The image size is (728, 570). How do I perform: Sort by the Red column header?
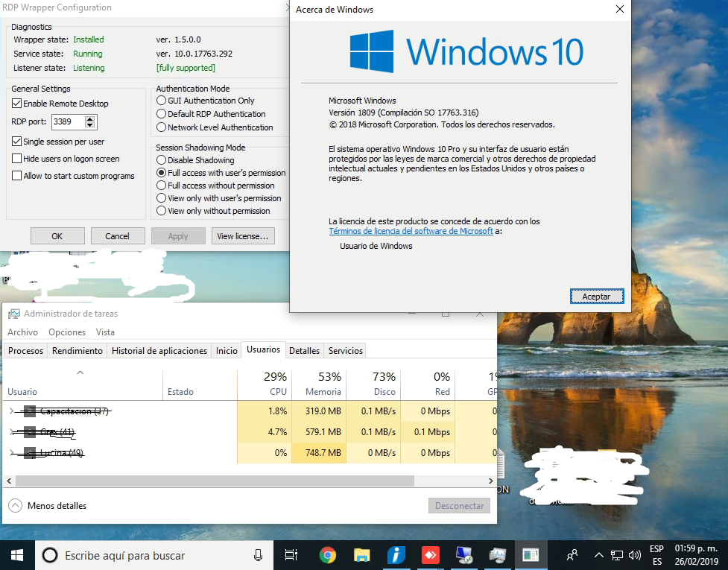(x=428, y=384)
